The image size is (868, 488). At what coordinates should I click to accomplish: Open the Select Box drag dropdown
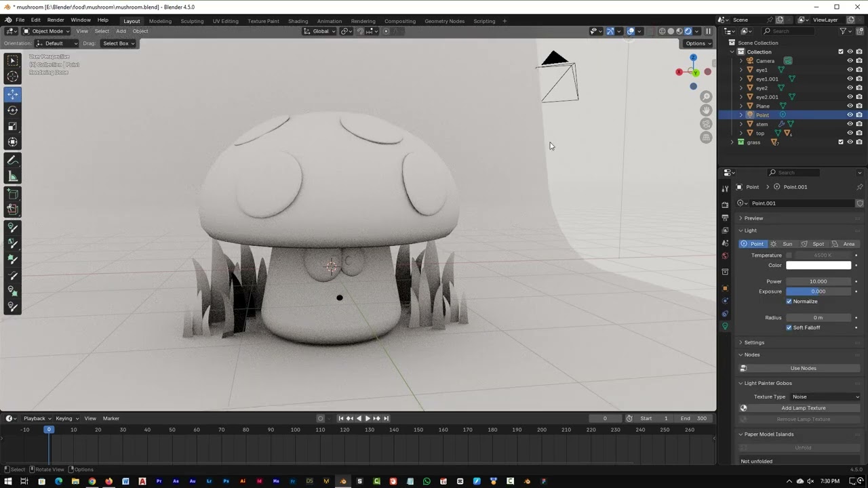click(x=119, y=43)
